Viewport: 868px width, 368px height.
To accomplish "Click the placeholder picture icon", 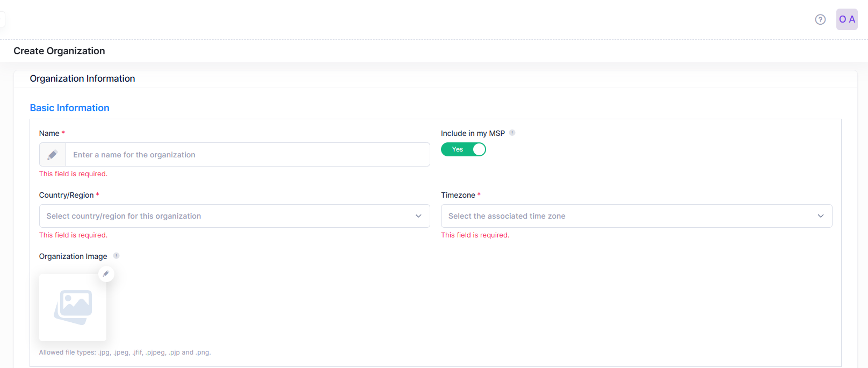I will 73,307.
